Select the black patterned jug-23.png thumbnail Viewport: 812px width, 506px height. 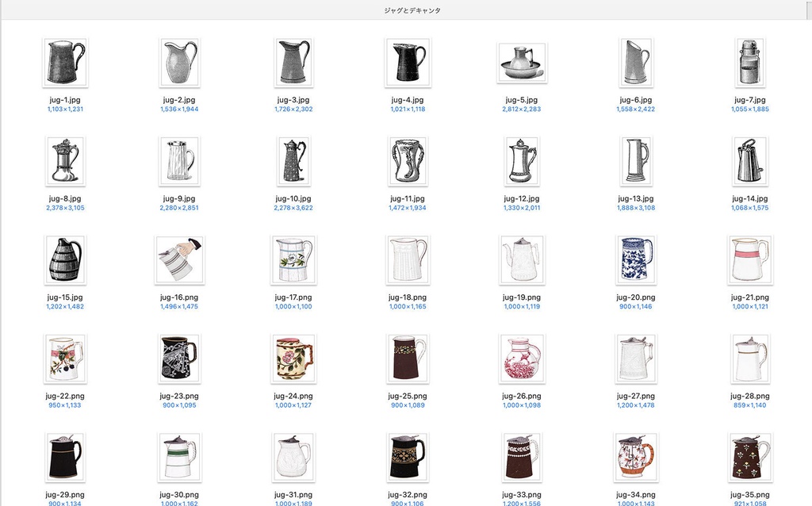[179, 359]
